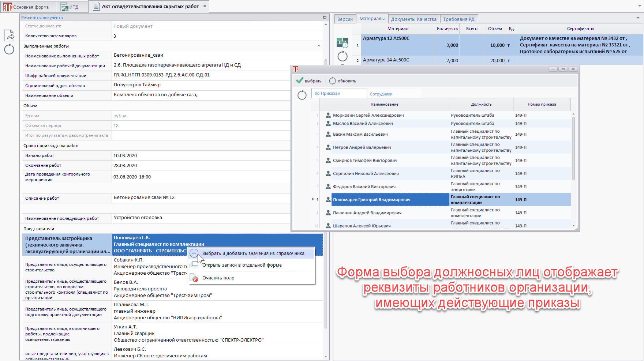This screenshot has height=361, width=644.
Task: Click the 'Устройство оголовка' field
Action: pyautogui.click(x=201, y=218)
